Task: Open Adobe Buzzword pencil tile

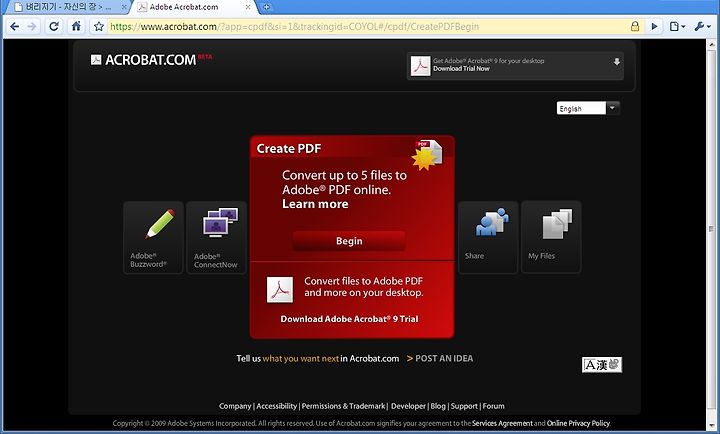Action: [153, 237]
